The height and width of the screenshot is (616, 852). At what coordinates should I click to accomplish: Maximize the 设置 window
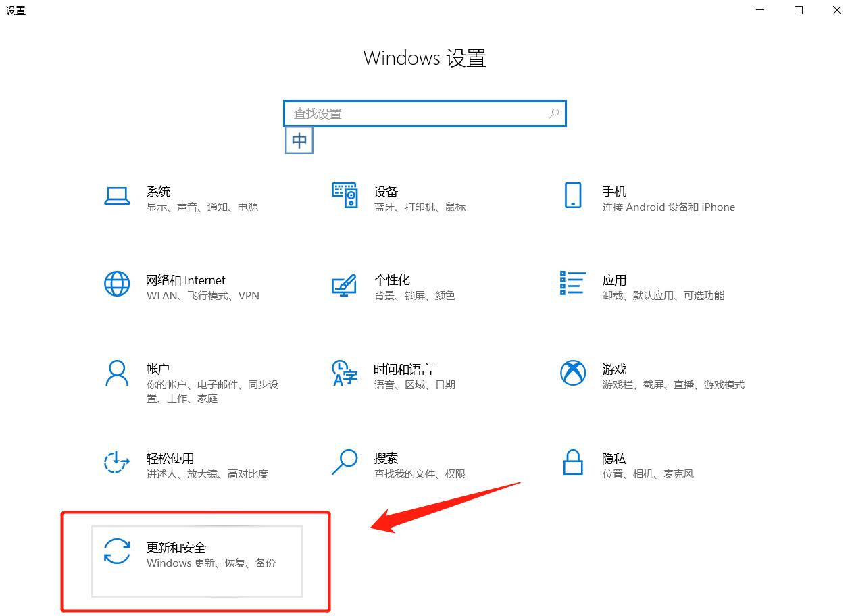point(799,10)
